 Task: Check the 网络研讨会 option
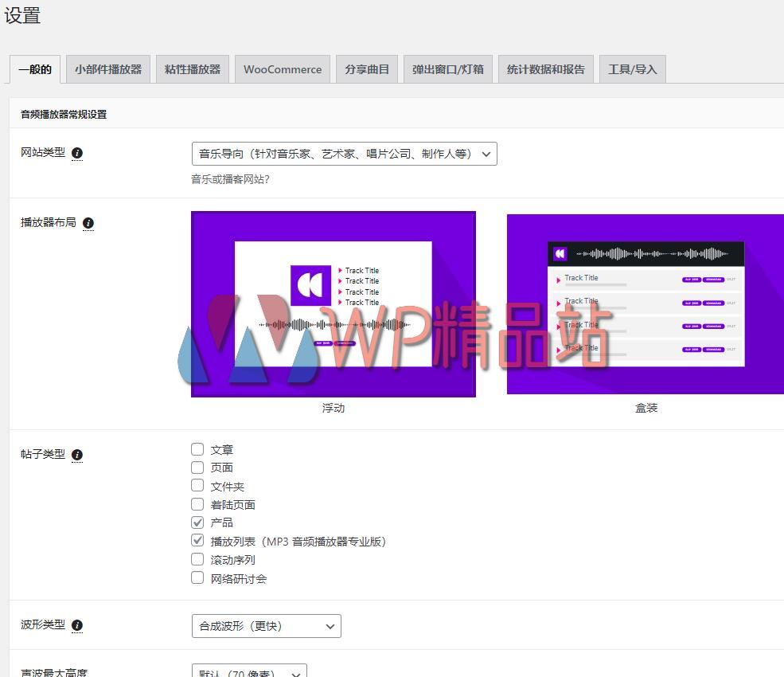pos(197,577)
